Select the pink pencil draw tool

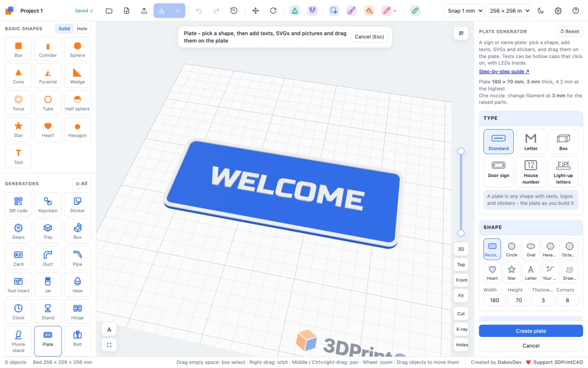click(x=386, y=11)
